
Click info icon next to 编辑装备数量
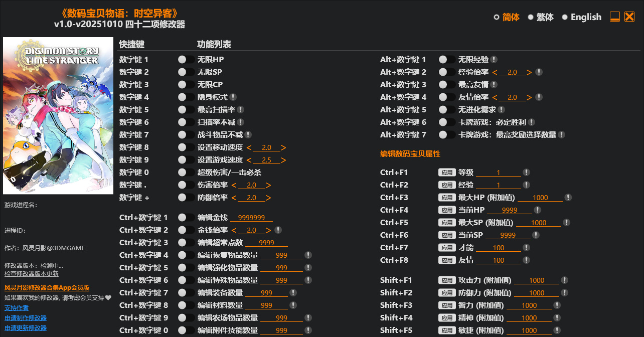(293, 293)
